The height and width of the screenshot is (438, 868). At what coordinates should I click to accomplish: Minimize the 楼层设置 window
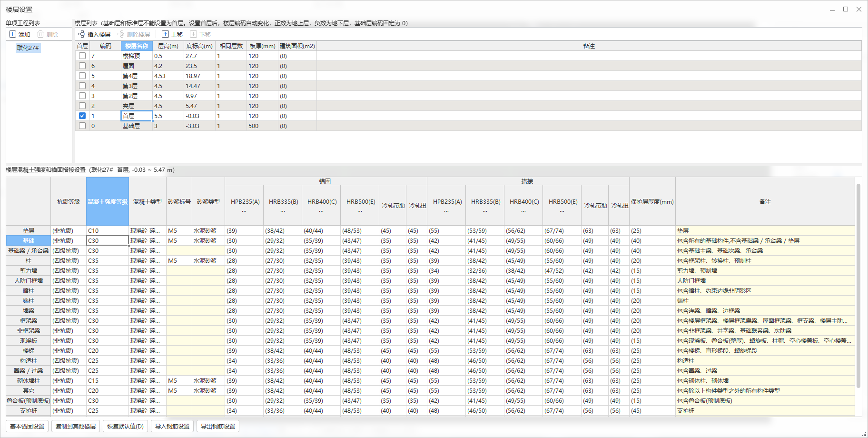832,9
